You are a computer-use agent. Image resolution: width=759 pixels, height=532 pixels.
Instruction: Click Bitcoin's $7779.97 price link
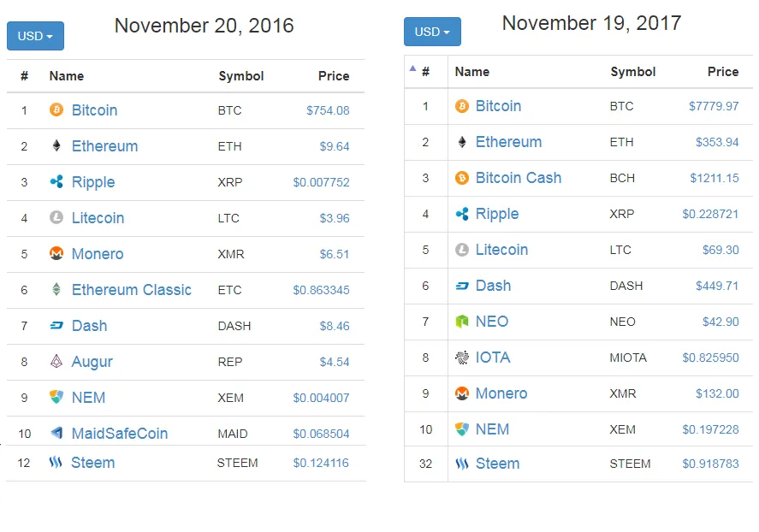[713, 106]
